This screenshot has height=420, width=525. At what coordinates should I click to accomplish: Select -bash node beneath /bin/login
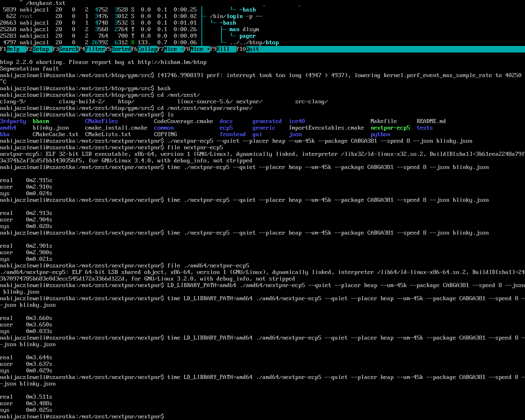click(x=228, y=23)
